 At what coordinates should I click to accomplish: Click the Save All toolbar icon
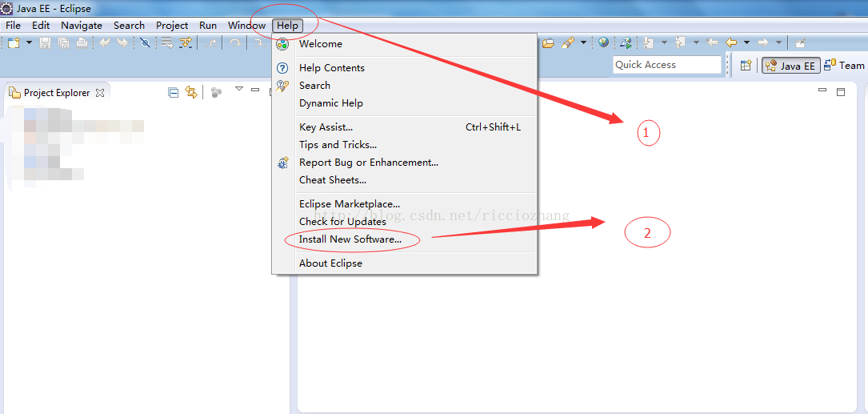[64, 42]
